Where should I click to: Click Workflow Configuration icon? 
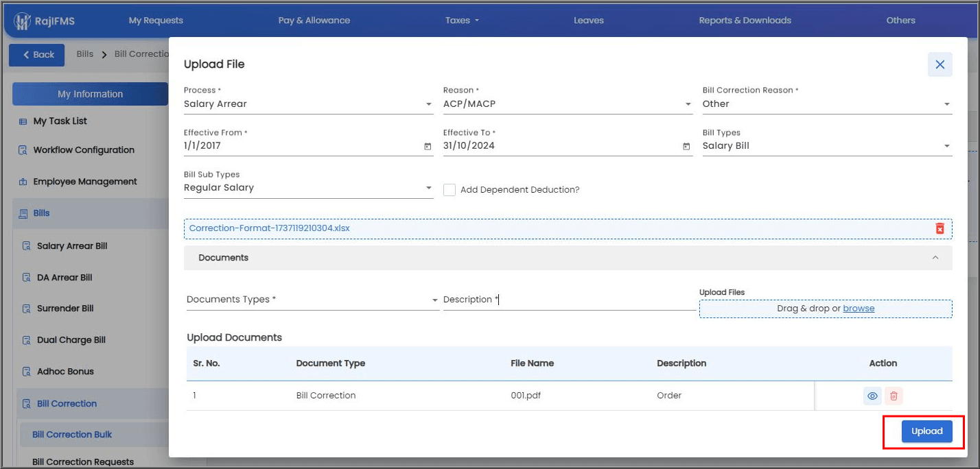(23, 150)
